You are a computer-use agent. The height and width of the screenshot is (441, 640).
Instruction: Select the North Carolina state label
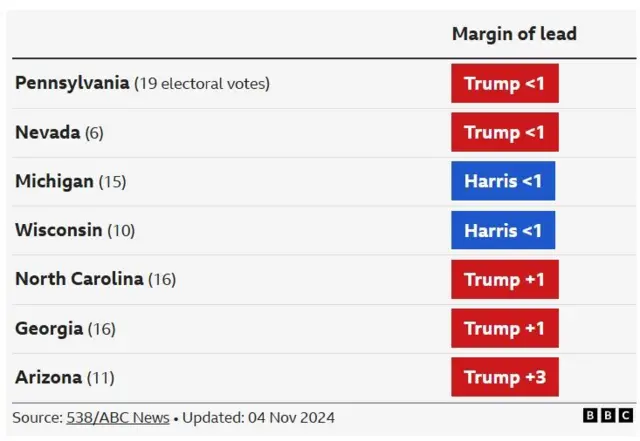click(79, 279)
